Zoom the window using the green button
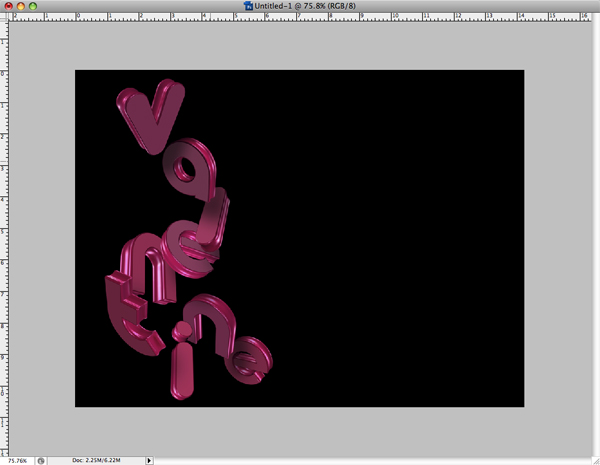Viewport: 600px width, 465px height. tap(33, 6)
